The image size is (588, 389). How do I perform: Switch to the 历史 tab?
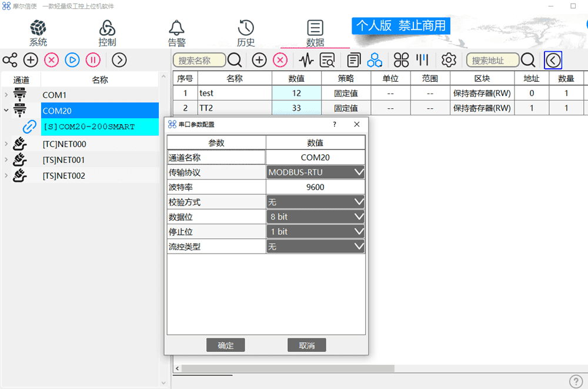[246, 33]
